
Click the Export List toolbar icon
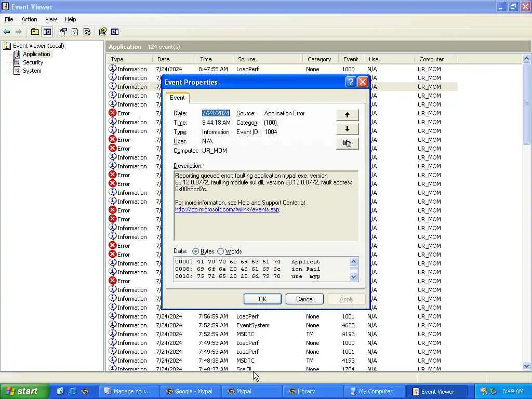coord(87,32)
